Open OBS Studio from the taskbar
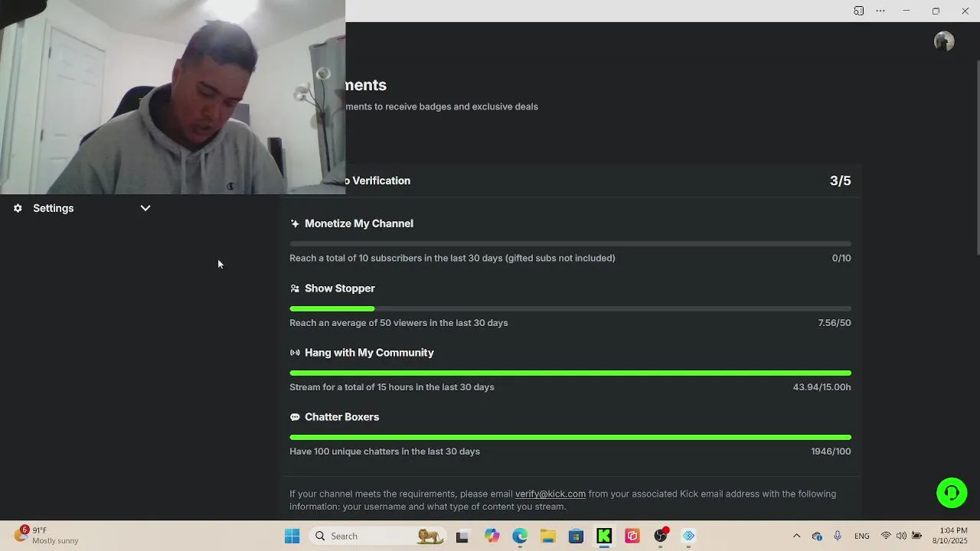 coord(661,536)
